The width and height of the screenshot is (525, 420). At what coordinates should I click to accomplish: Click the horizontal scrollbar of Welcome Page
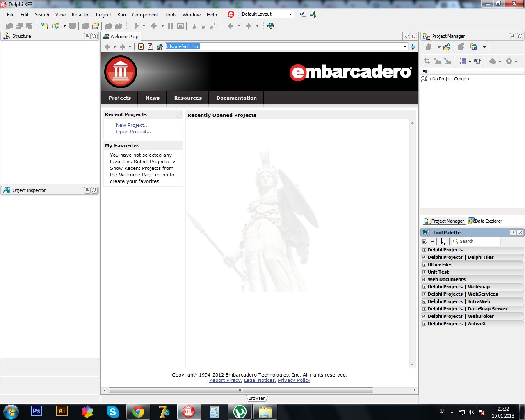(241, 390)
